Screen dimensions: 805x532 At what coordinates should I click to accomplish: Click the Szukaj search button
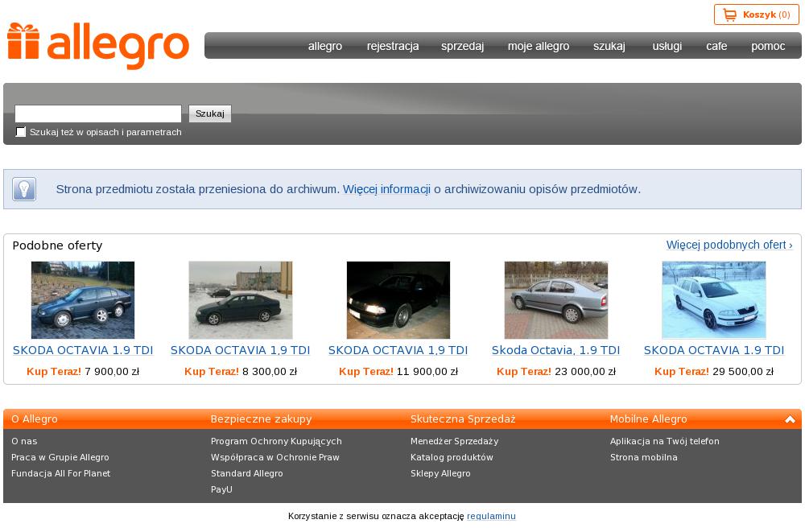pyautogui.click(x=210, y=113)
